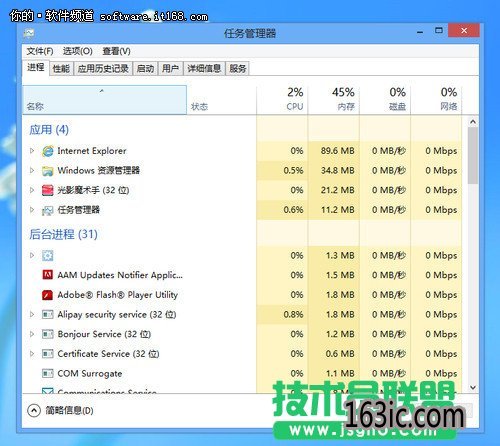This screenshot has width=500, height=446.
Task: Close the Task Manager window
Action: [x=464, y=31]
